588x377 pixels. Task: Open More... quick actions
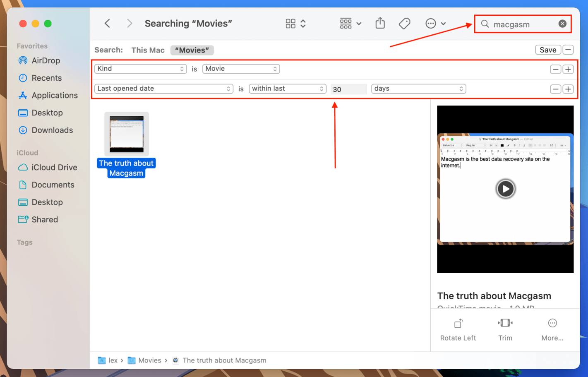(x=552, y=329)
